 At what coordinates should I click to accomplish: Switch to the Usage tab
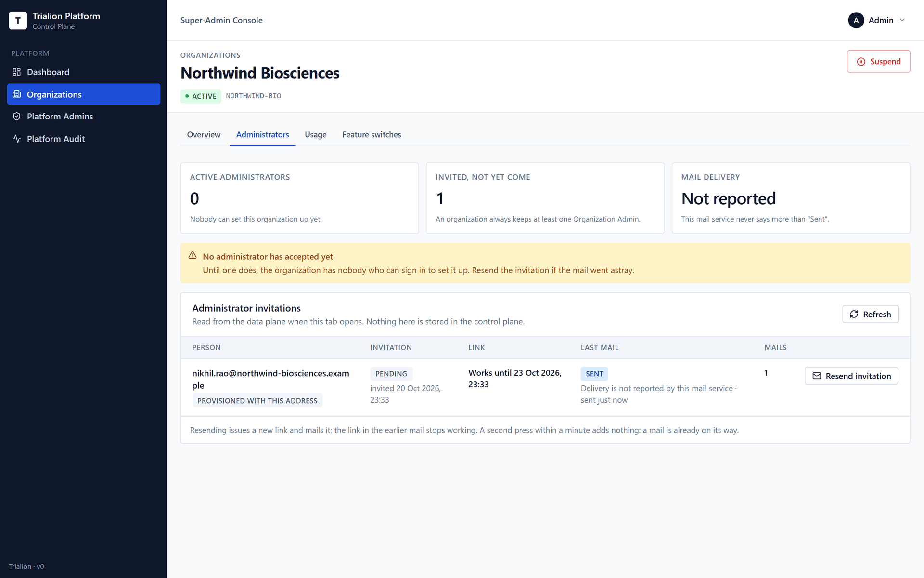pyautogui.click(x=315, y=135)
